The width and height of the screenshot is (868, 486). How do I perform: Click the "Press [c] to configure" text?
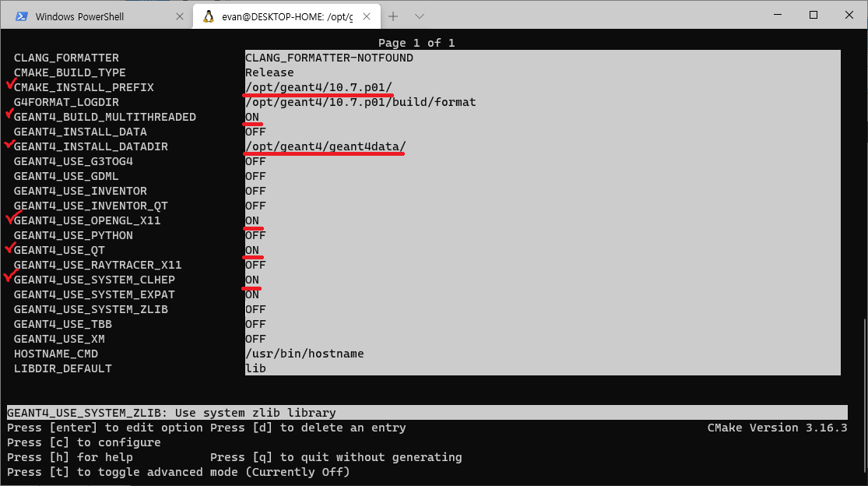(84, 442)
